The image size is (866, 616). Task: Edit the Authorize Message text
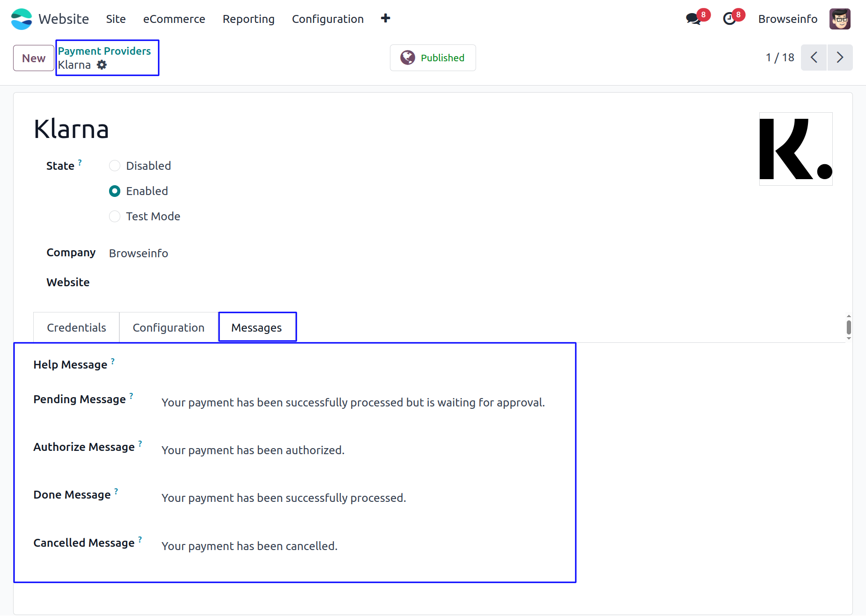click(x=253, y=450)
